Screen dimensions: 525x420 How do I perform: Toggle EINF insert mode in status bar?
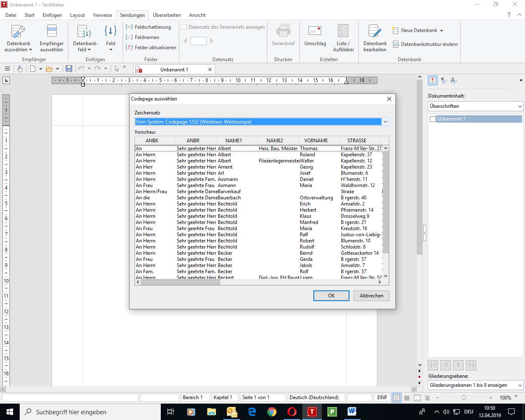[x=382, y=397]
